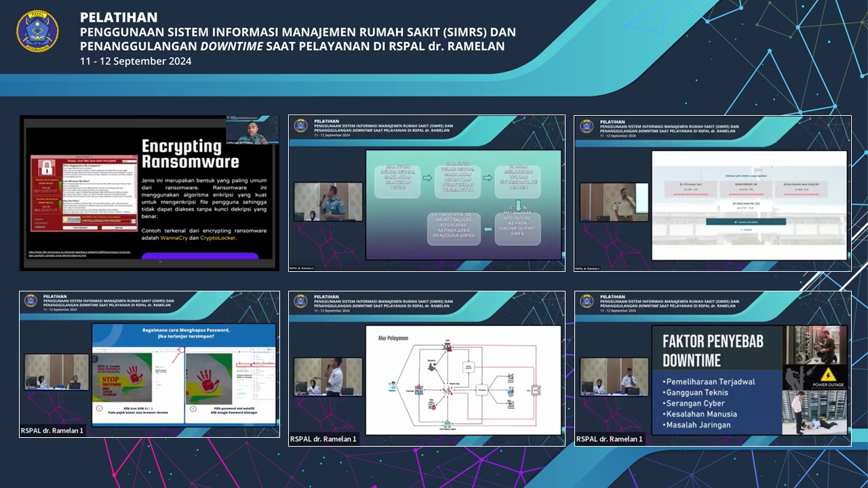This screenshot has height=488, width=868.
Task: Click the padlock icon in the WannaCry window
Action: click(x=47, y=169)
